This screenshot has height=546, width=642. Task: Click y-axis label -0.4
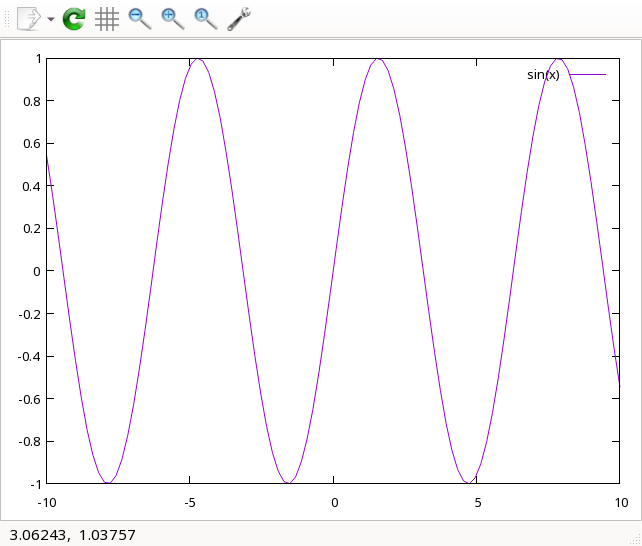coord(29,357)
